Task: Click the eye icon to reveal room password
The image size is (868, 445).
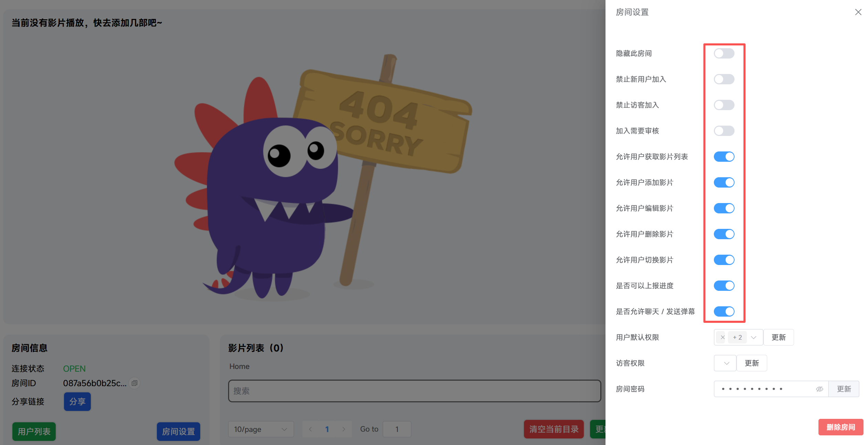Action: coord(819,389)
